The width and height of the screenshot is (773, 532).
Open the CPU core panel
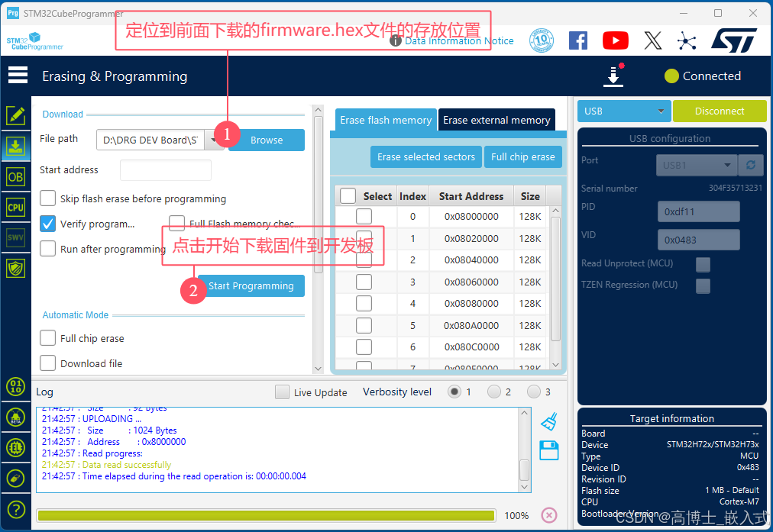tap(15, 207)
